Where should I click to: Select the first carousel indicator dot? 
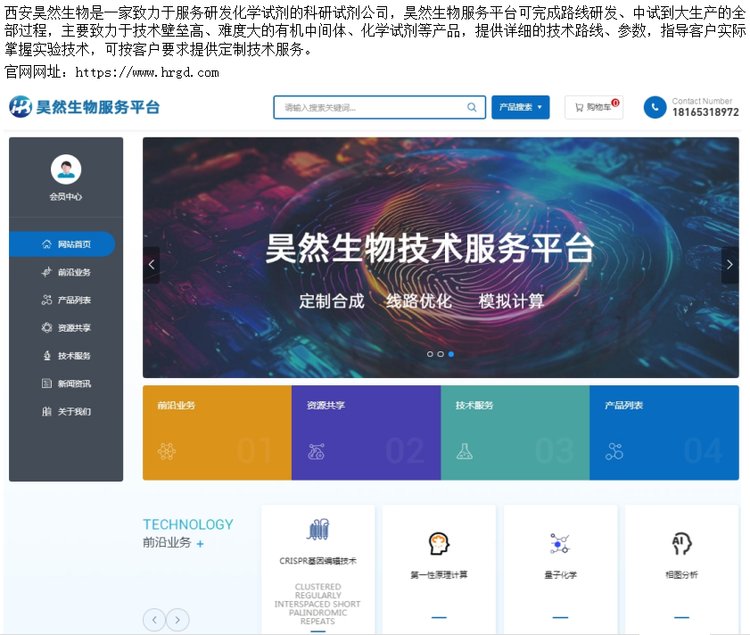430,354
